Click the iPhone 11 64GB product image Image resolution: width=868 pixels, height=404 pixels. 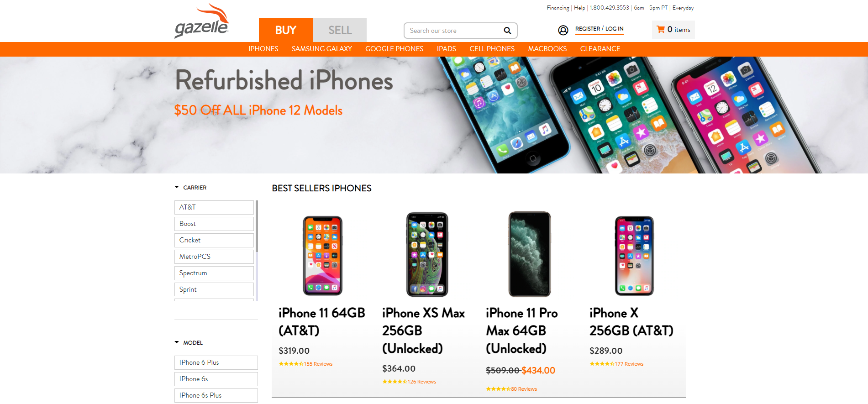(x=323, y=256)
